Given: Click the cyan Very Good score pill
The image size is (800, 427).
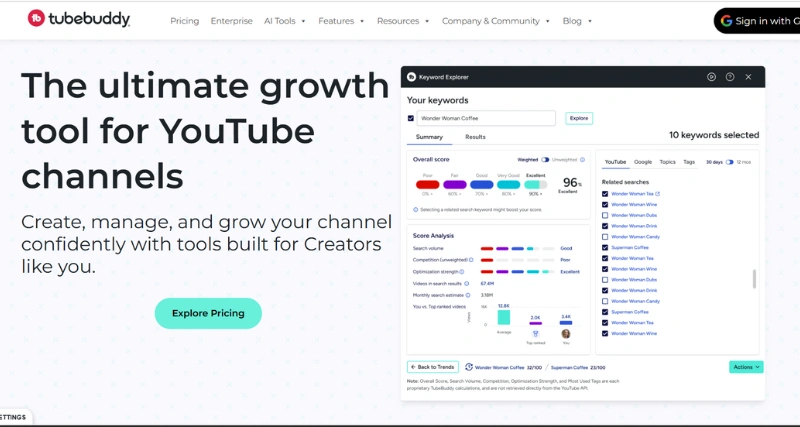Looking at the screenshot, I should coord(509,185).
